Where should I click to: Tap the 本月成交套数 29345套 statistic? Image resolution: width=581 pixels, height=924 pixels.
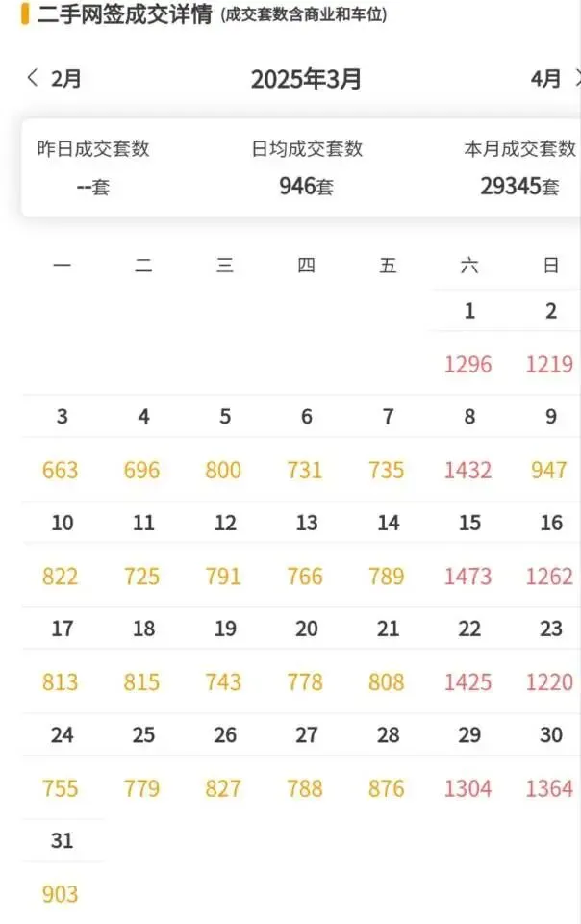519,167
